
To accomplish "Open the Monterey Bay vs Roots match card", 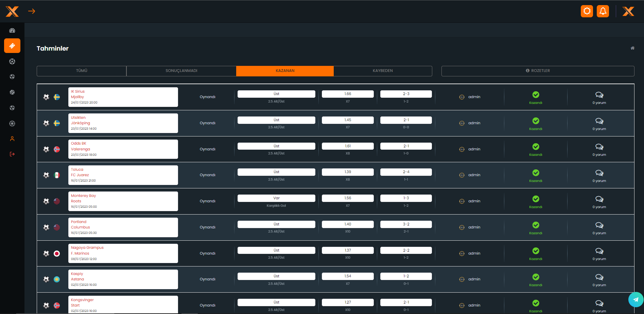I will (123, 201).
